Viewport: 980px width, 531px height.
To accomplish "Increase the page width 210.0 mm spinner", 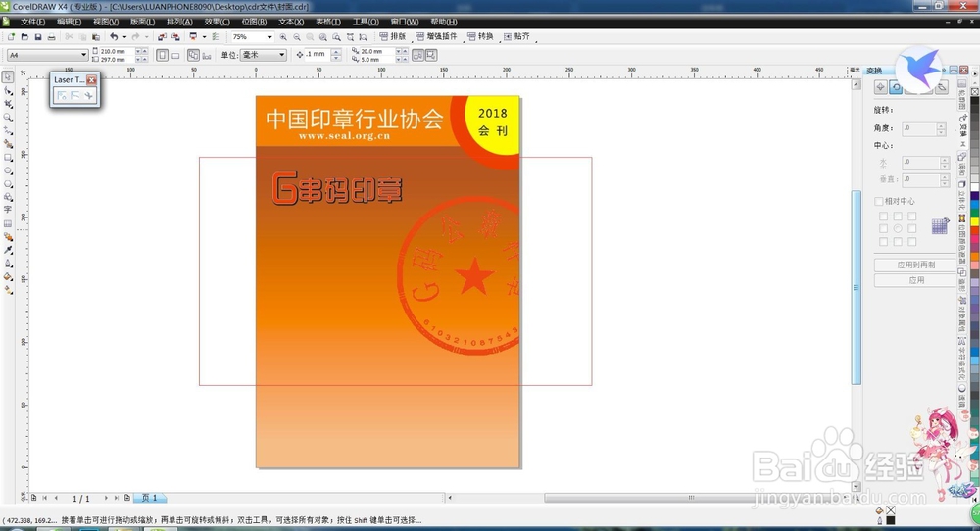I will coord(144,51).
